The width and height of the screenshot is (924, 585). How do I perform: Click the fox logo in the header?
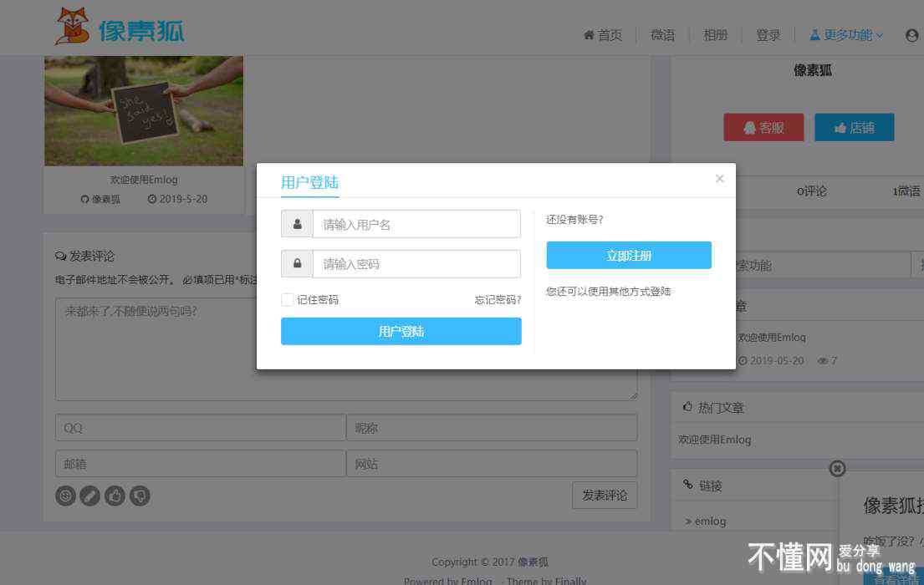click(x=72, y=27)
